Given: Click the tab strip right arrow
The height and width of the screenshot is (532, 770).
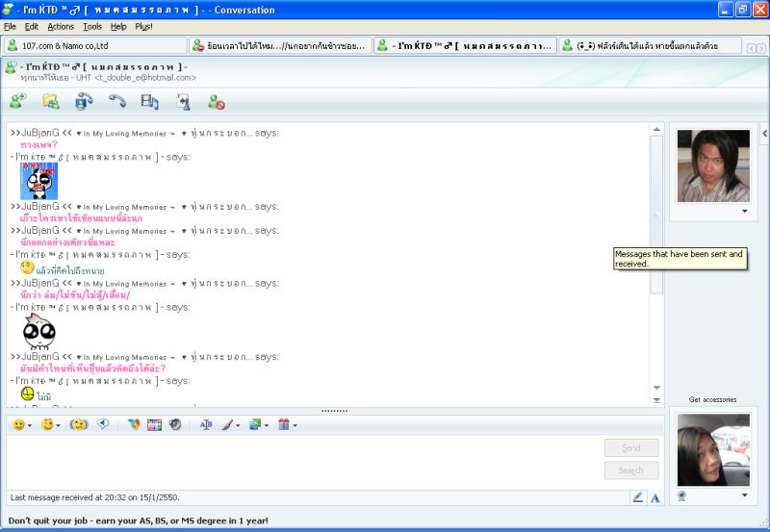Looking at the screenshot, I should click(760, 48).
